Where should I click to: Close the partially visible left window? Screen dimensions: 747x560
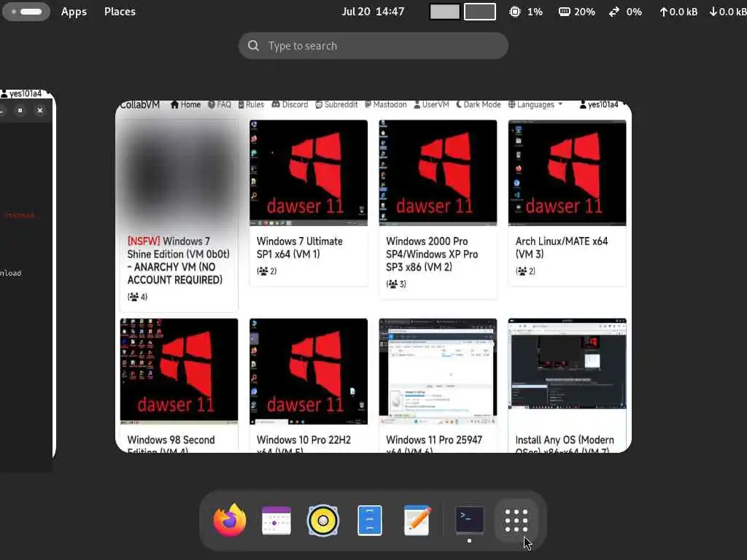point(40,111)
